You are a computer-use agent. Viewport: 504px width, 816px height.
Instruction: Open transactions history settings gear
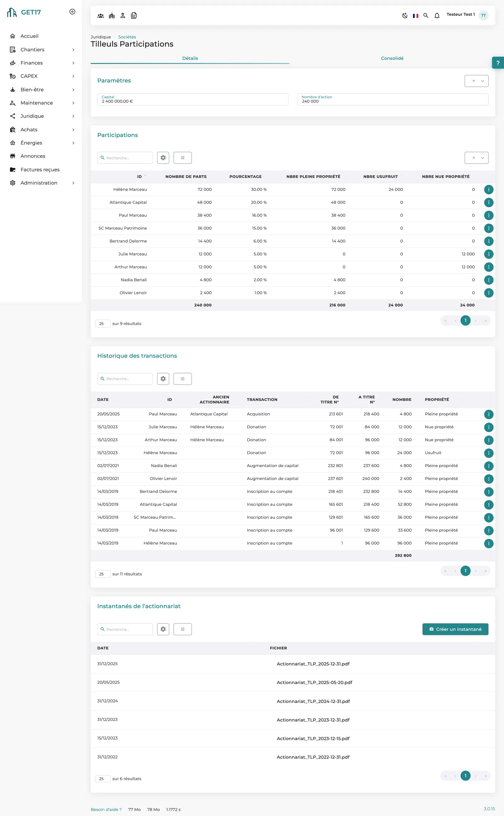[x=163, y=379]
